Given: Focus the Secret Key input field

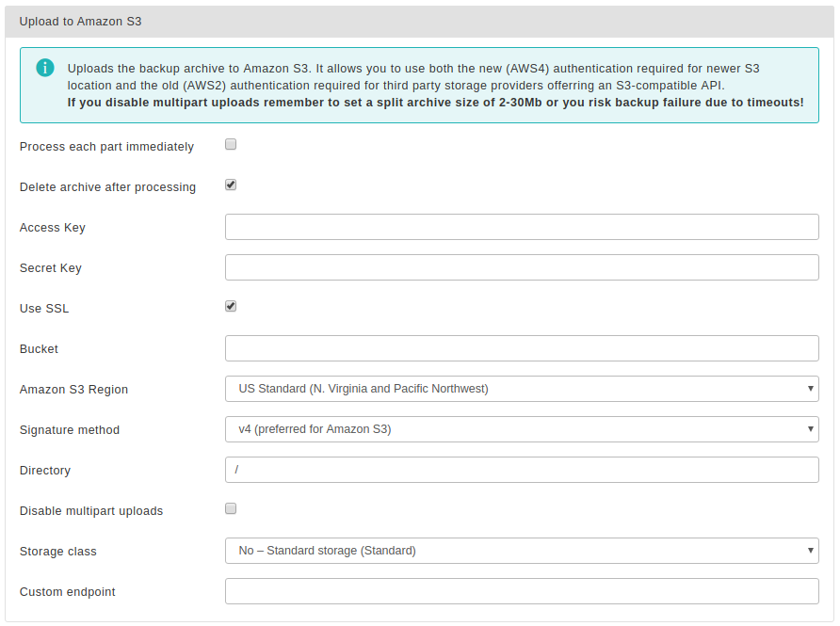Looking at the screenshot, I should [x=522, y=267].
